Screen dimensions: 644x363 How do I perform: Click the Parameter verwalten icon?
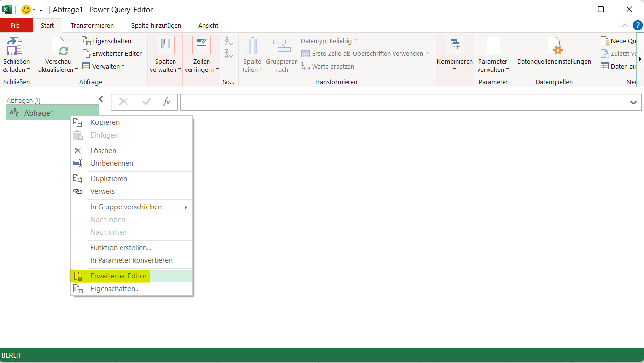coord(493,45)
